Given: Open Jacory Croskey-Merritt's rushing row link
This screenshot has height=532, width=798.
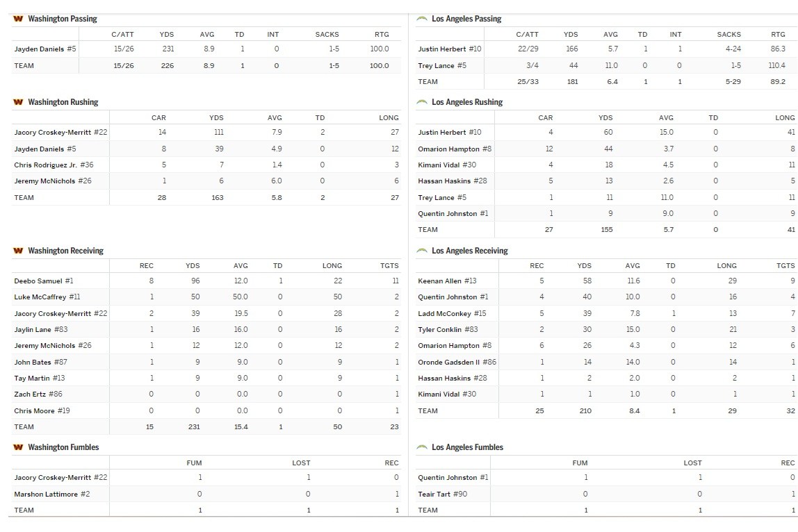Looking at the screenshot, I should point(53,133).
